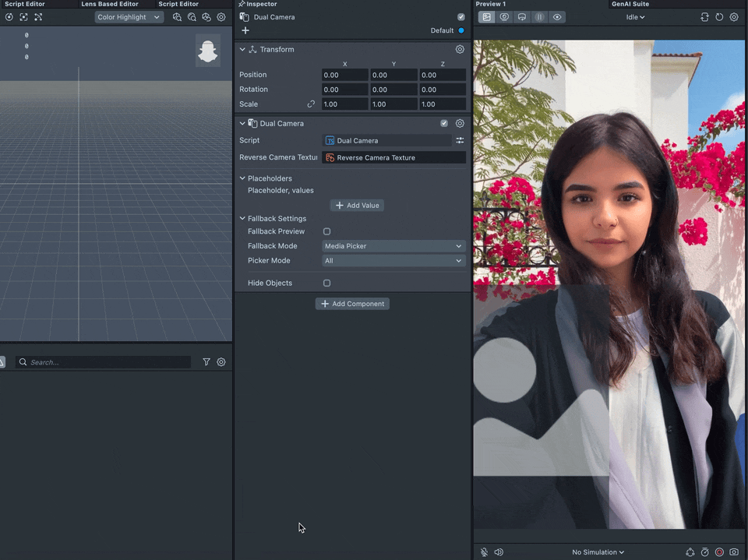The height and width of the screenshot is (560, 748).
Task: Click the filter icon beside the search field
Action: click(206, 362)
